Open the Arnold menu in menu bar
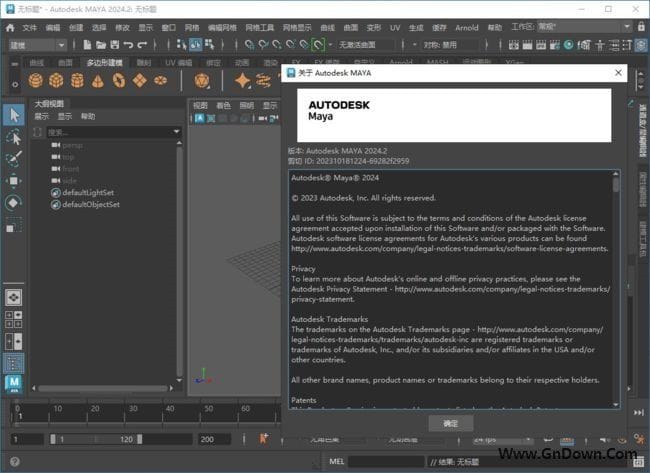 click(467, 28)
